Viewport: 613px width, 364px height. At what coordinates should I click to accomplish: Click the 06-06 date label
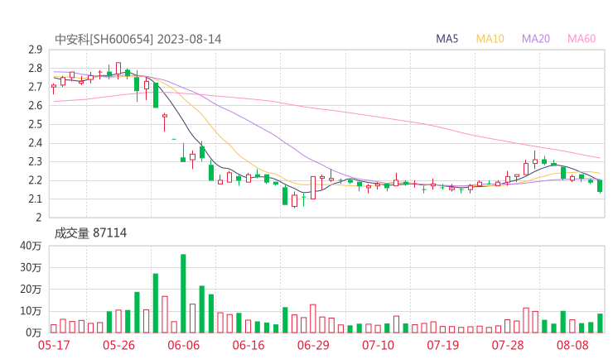183,345
